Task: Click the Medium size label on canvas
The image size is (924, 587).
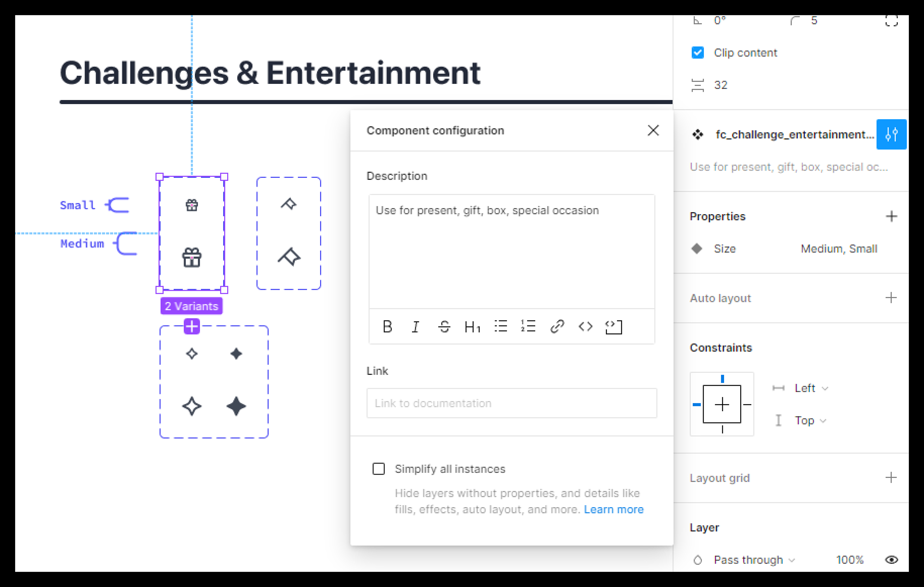Action: click(x=82, y=243)
